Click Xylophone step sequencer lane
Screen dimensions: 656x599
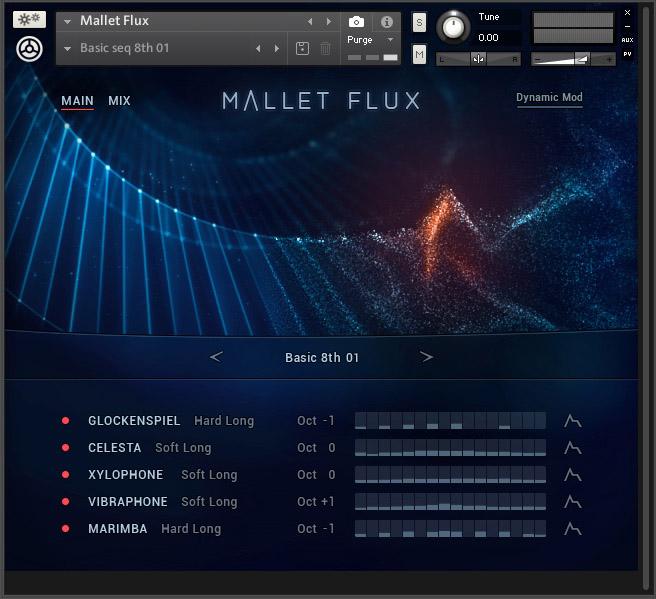(450, 475)
